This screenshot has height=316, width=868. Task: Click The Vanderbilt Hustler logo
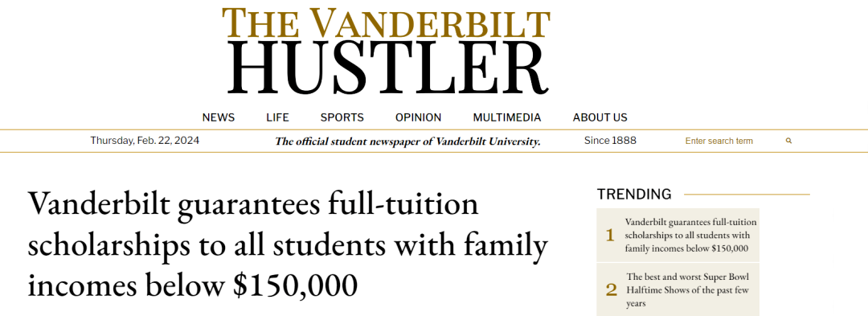386,51
